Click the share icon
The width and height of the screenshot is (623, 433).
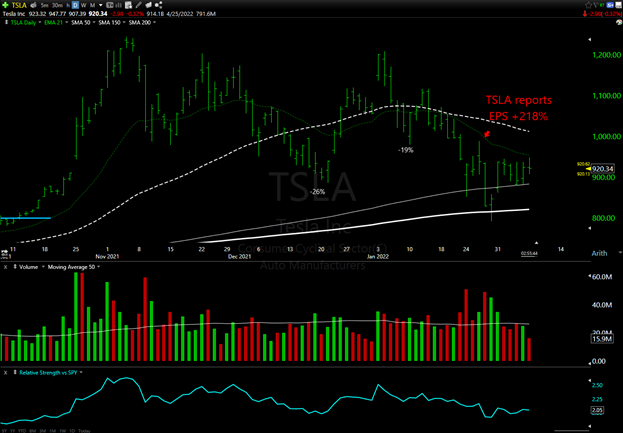pyautogui.click(x=158, y=5)
